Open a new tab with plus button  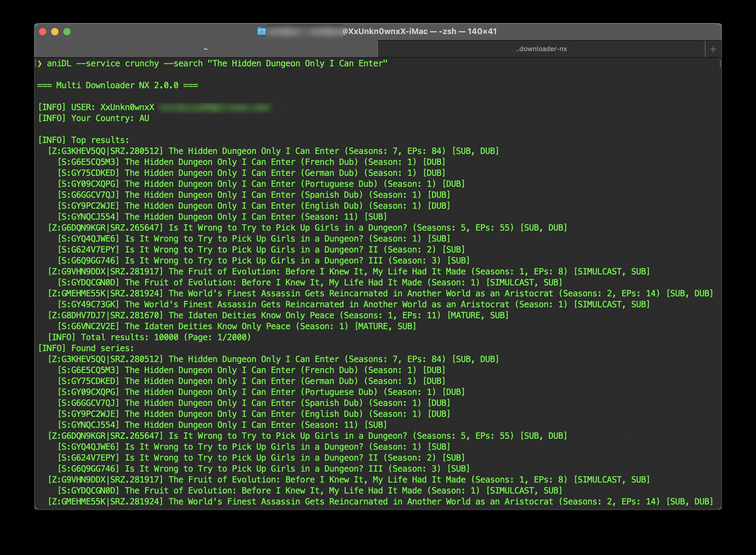[x=713, y=49]
